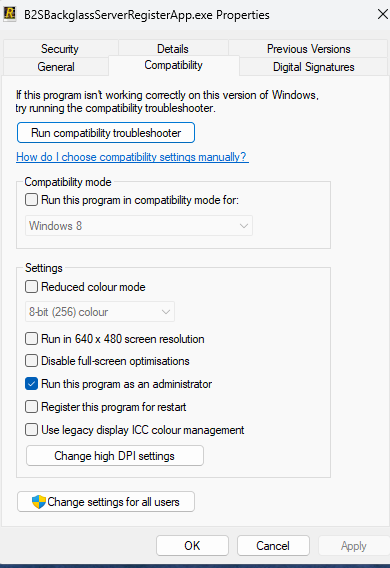Click the B2SBackglassServerRegisterApp icon in the title bar
This screenshot has height=568, width=390.
(9, 14)
